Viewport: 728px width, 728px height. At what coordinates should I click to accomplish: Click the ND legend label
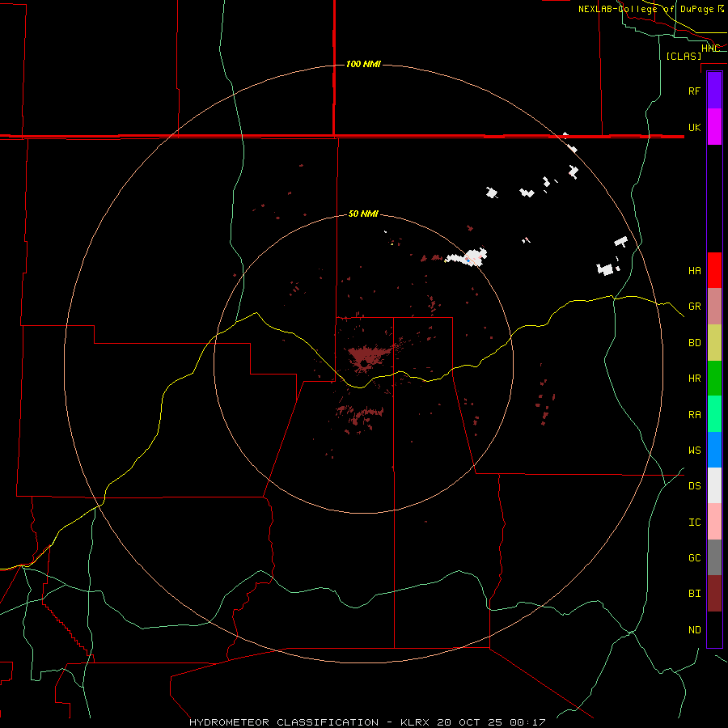point(694,630)
